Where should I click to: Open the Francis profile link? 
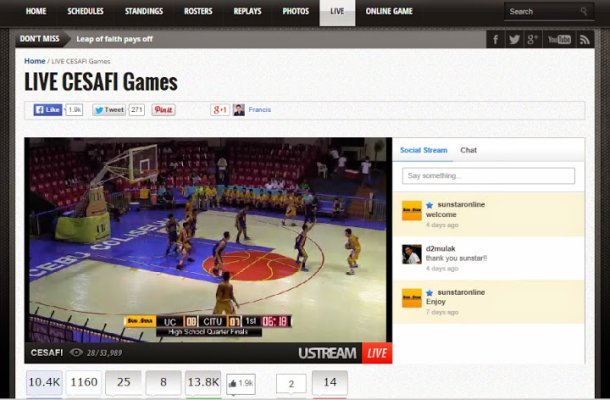[x=259, y=110]
